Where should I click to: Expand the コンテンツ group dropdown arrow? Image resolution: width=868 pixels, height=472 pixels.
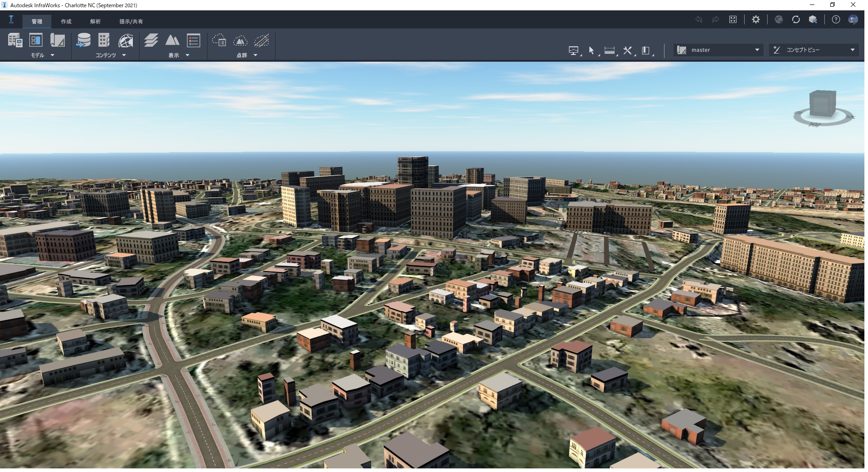124,55
